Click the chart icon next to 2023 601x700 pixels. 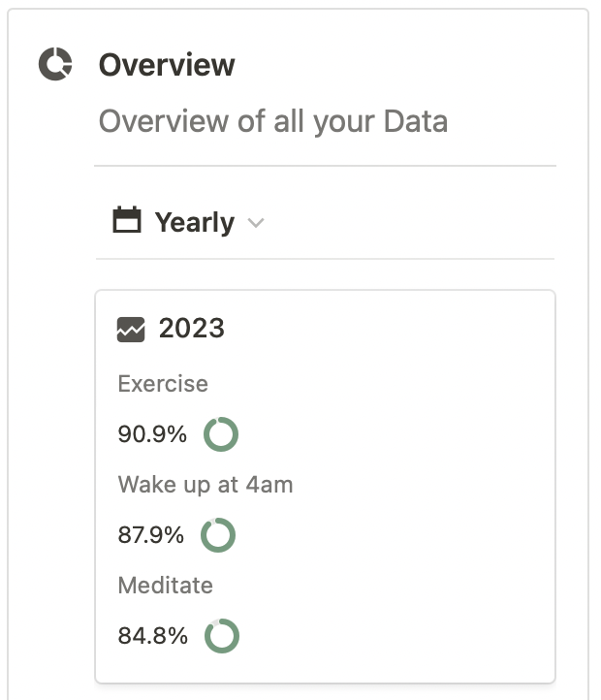(x=131, y=330)
